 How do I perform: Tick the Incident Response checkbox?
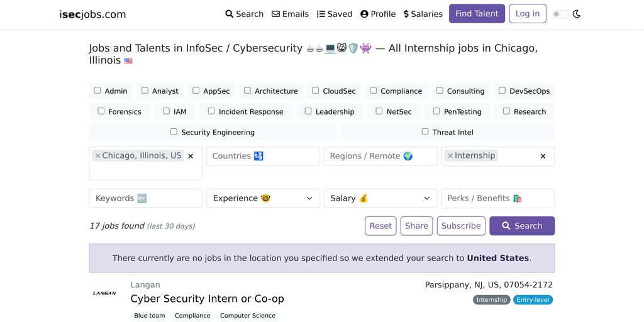point(211,111)
